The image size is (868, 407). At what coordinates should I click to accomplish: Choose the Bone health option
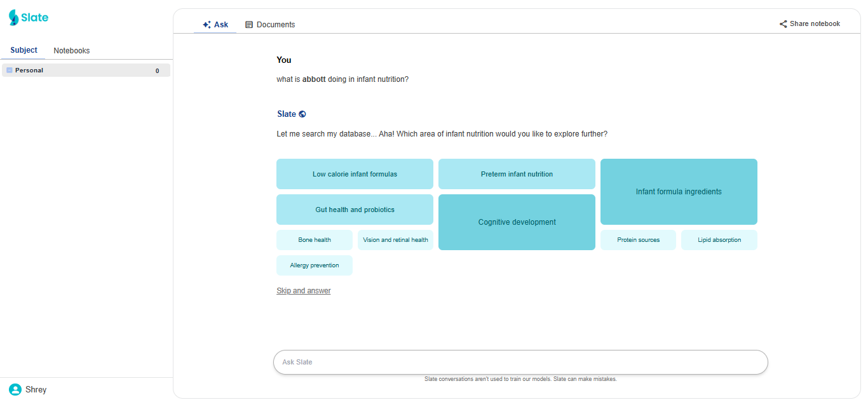coord(315,240)
